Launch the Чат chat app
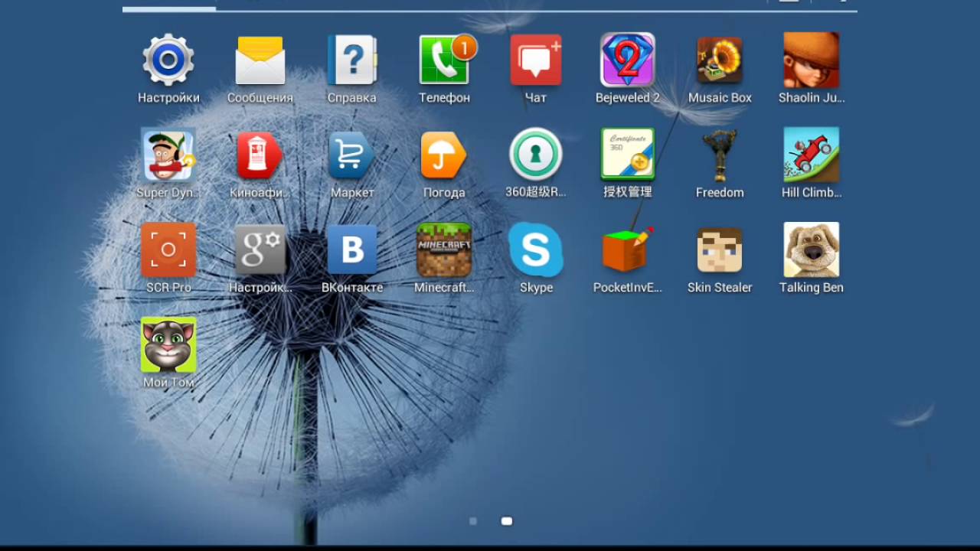This screenshot has width=980, height=551. [x=536, y=60]
